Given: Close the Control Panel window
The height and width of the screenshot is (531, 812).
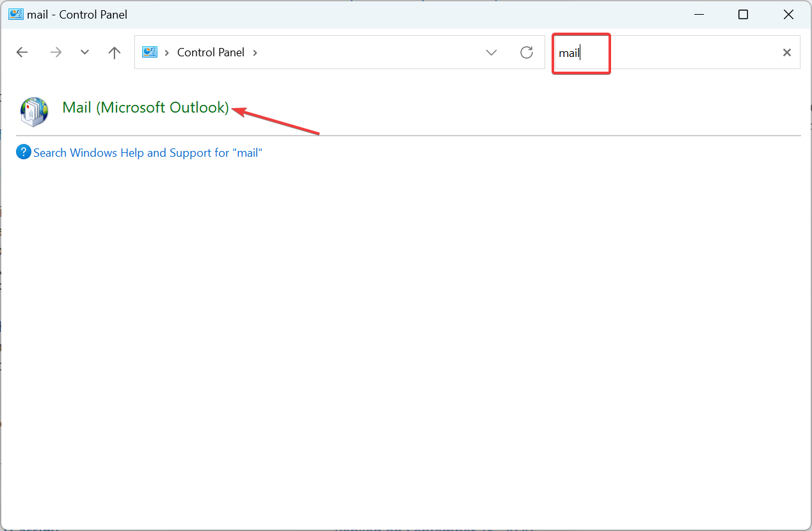Looking at the screenshot, I should [x=789, y=14].
